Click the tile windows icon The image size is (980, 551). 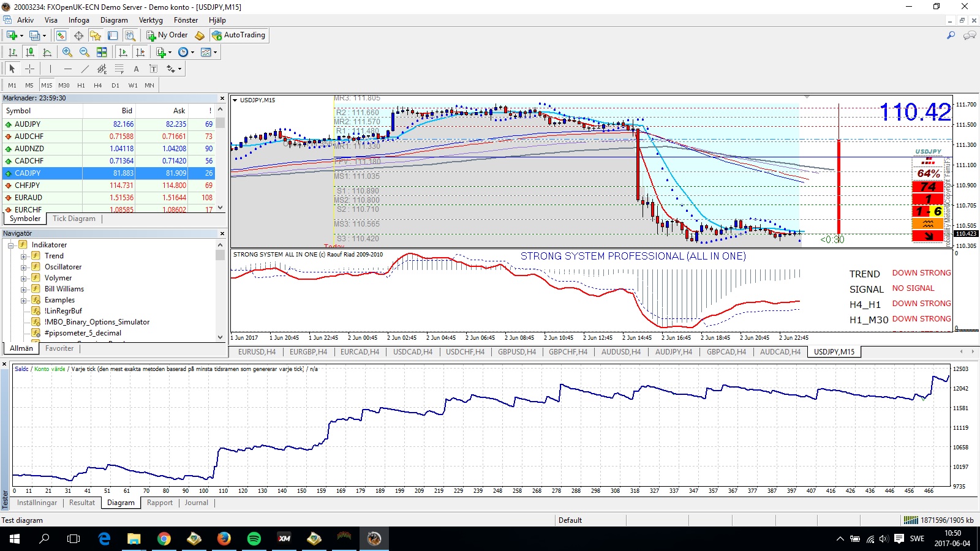[x=102, y=52]
